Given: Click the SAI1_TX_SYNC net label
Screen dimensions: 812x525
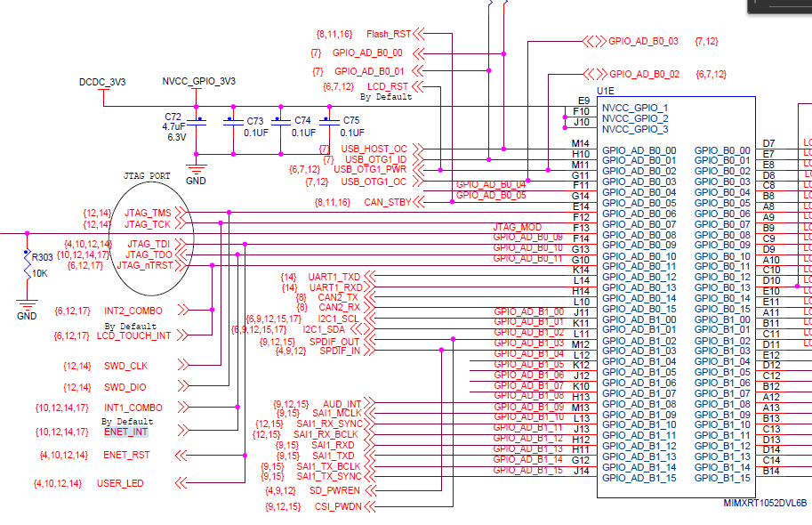Looking at the screenshot, I should [328, 476].
